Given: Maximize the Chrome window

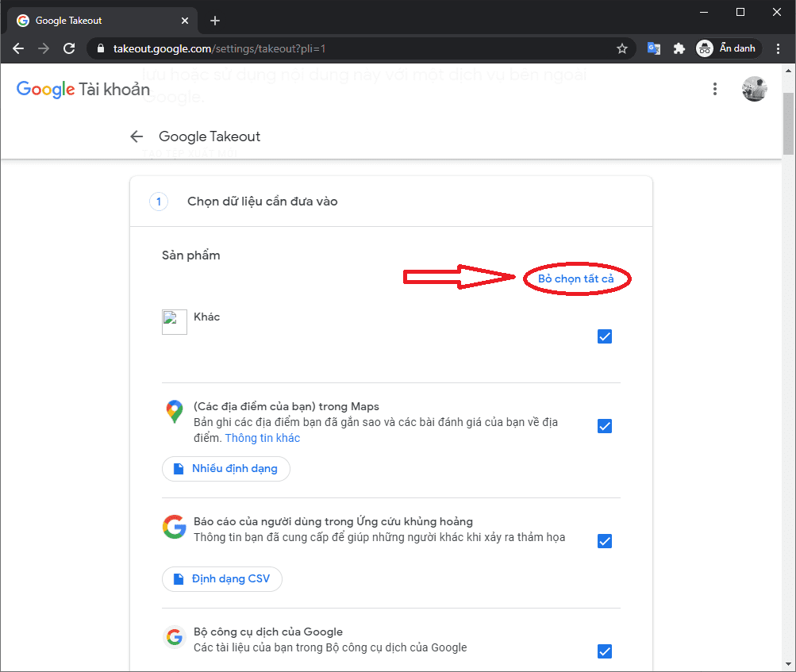Looking at the screenshot, I should point(740,12).
